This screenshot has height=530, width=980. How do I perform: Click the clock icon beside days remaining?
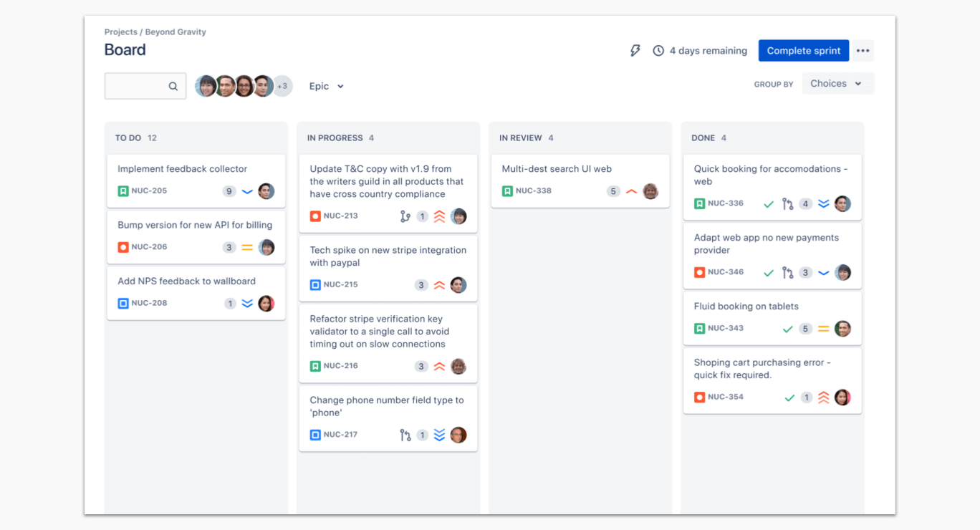pos(658,51)
